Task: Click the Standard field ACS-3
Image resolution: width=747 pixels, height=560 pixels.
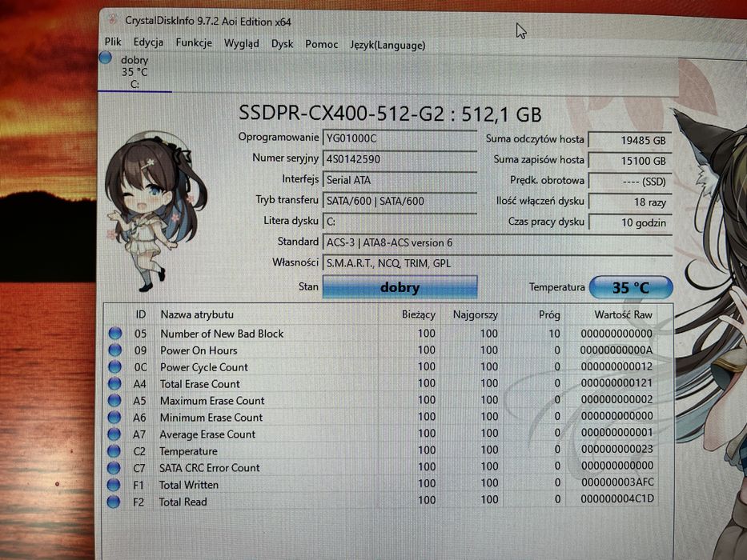Action: pos(497,243)
